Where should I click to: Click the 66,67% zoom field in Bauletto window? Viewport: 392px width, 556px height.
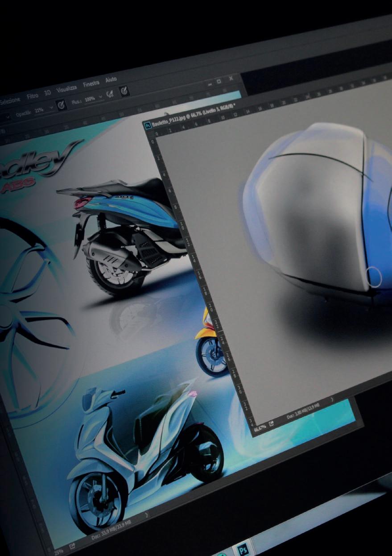click(x=260, y=428)
